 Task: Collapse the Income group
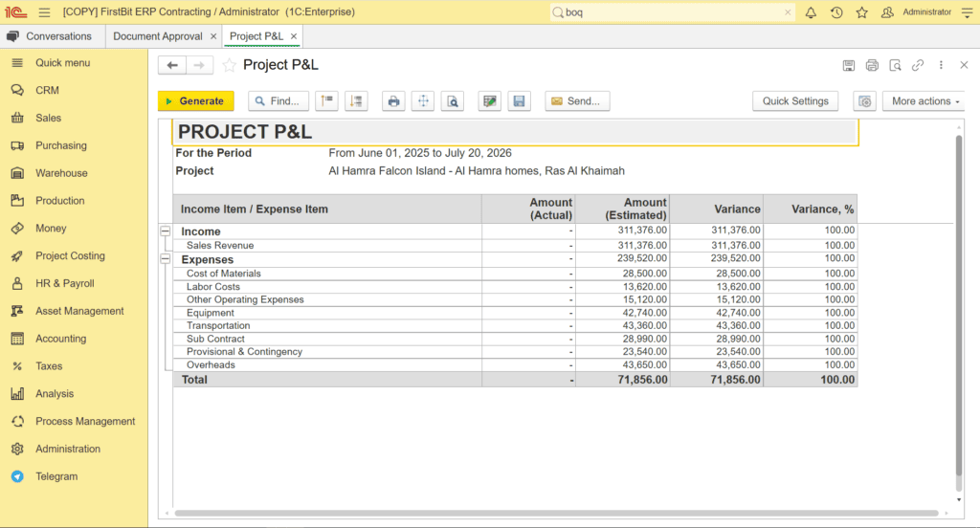click(x=166, y=231)
